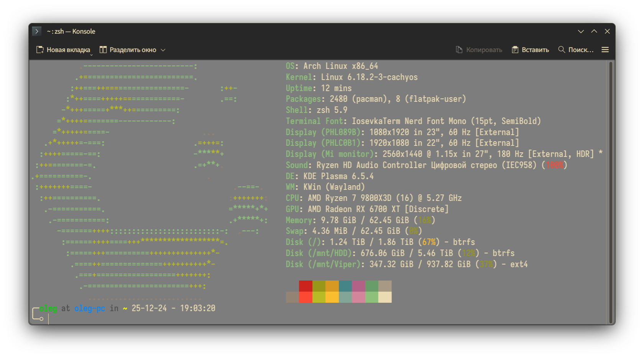Pick the pink swatch in bottom row
The width and height of the screenshot is (644, 359).
point(359,297)
